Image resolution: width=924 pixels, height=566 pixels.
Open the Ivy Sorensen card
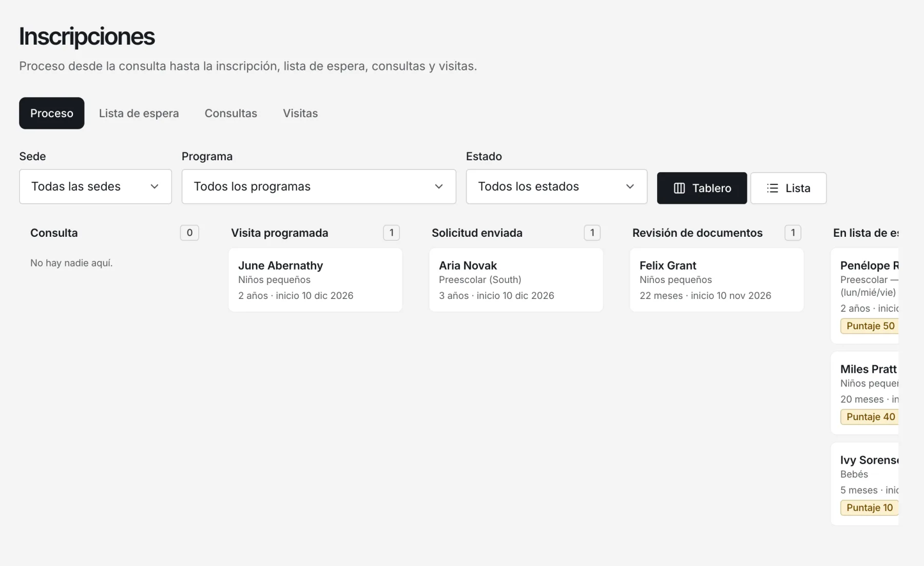pyautogui.click(x=865, y=484)
